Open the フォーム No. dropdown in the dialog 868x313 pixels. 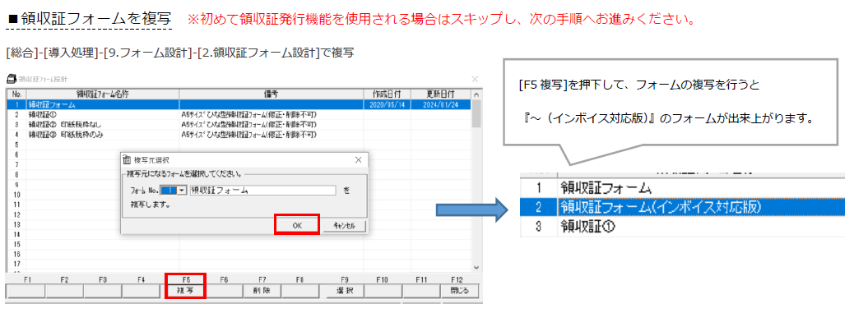coord(182,191)
